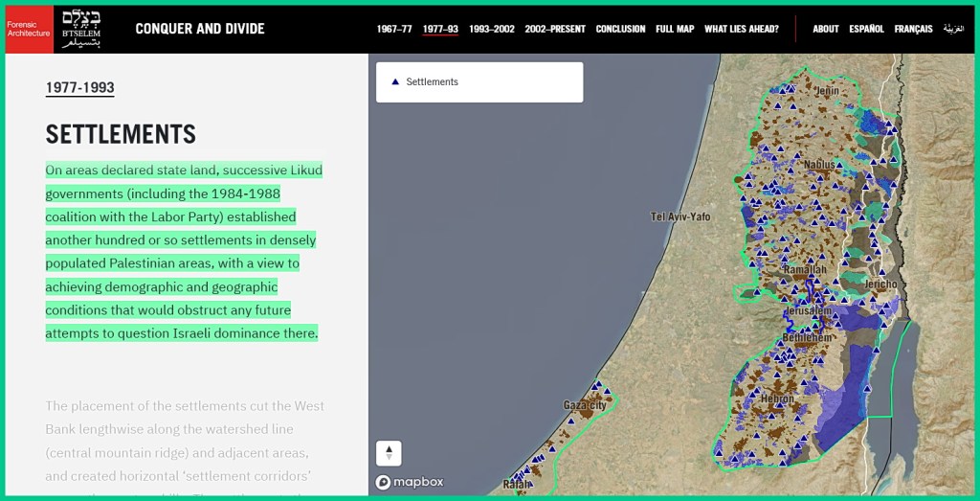Click the Gaza city label on map
Screen dimensions: 980x501
[584, 405]
